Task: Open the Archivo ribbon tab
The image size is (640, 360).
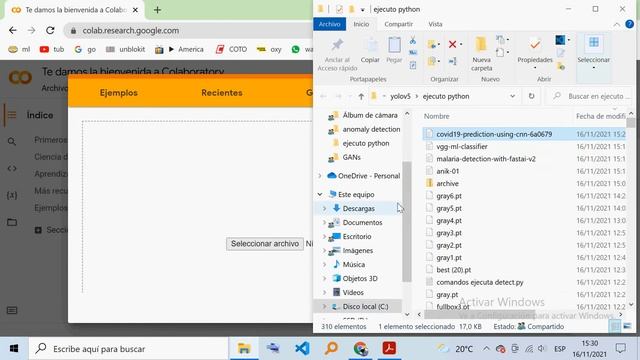Action: [329, 24]
